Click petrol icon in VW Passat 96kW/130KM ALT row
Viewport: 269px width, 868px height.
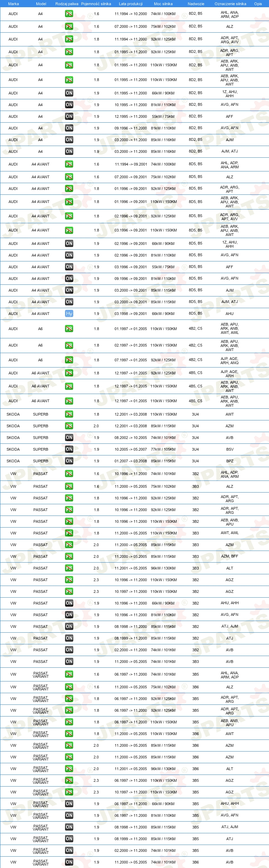point(69,568)
